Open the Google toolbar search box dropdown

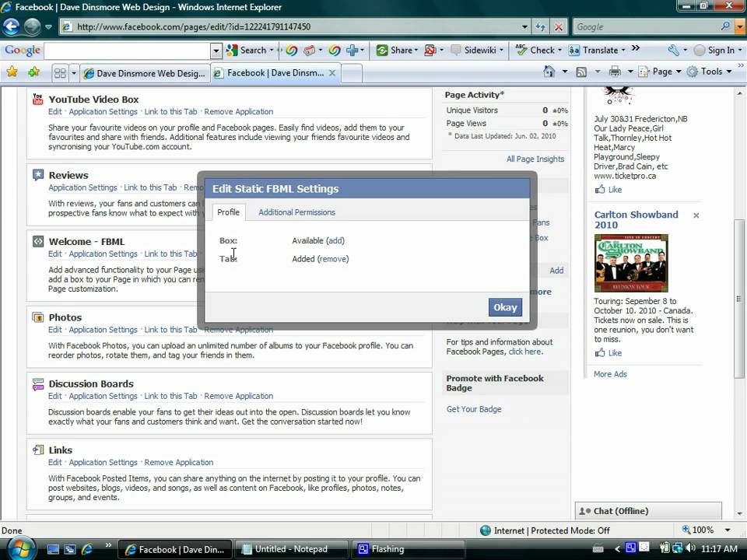coord(216,50)
